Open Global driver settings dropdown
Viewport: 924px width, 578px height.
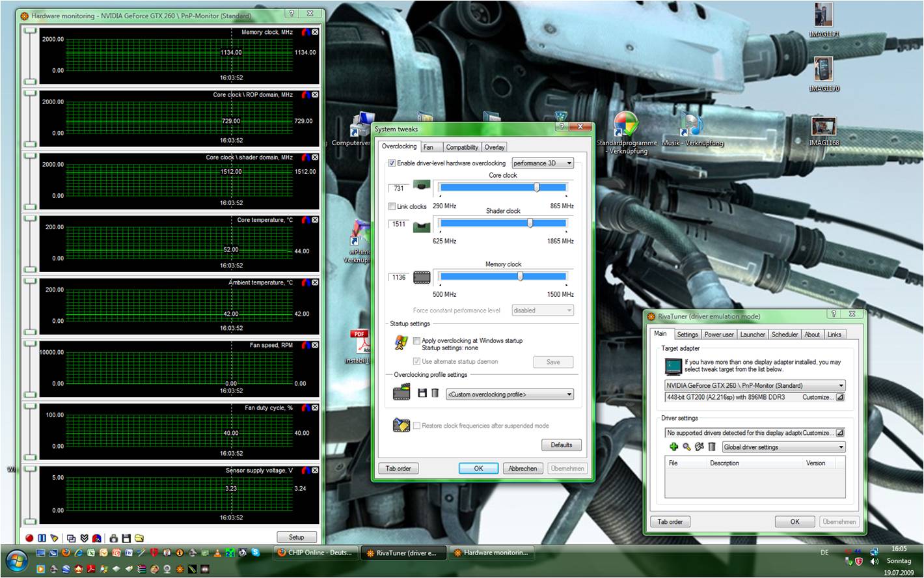pos(783,447)
